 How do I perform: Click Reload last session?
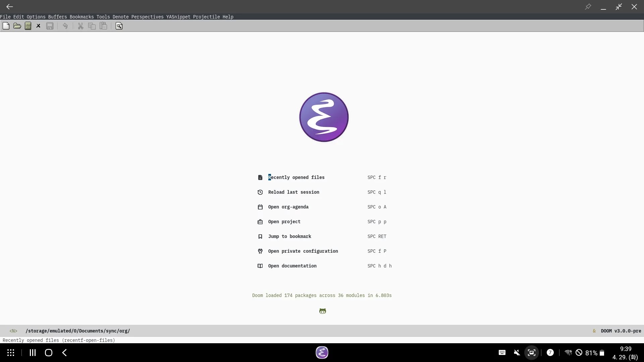(x=293, y=192)
